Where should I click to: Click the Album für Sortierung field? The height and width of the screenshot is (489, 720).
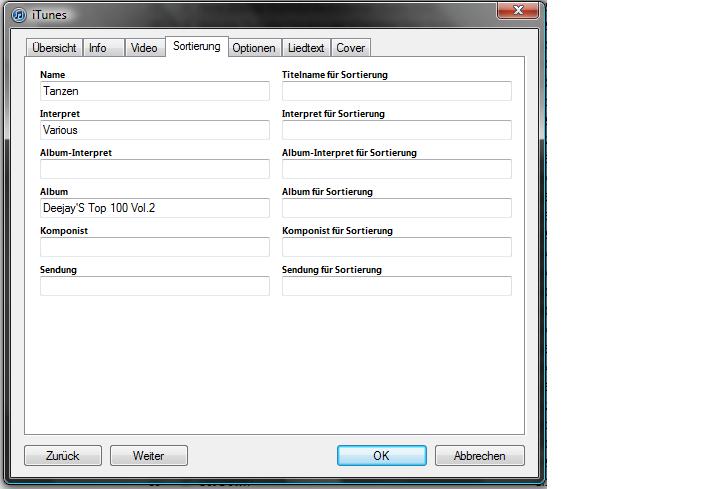[397, 208]
